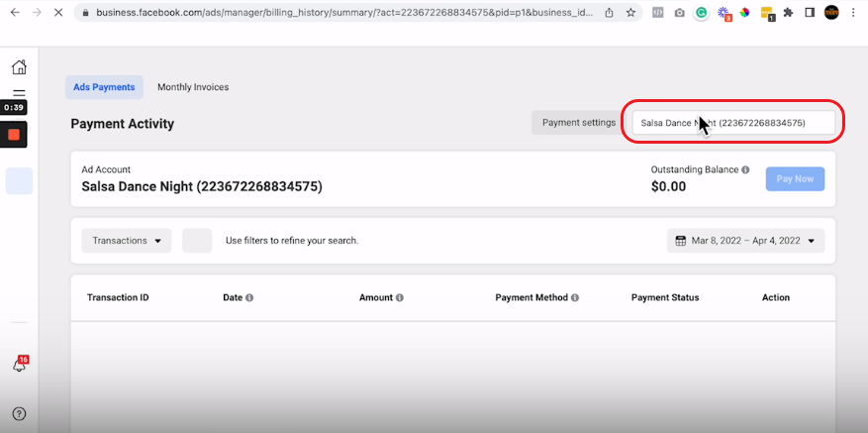
Task: Show info icon next to Payment Method
Action: 575,297
